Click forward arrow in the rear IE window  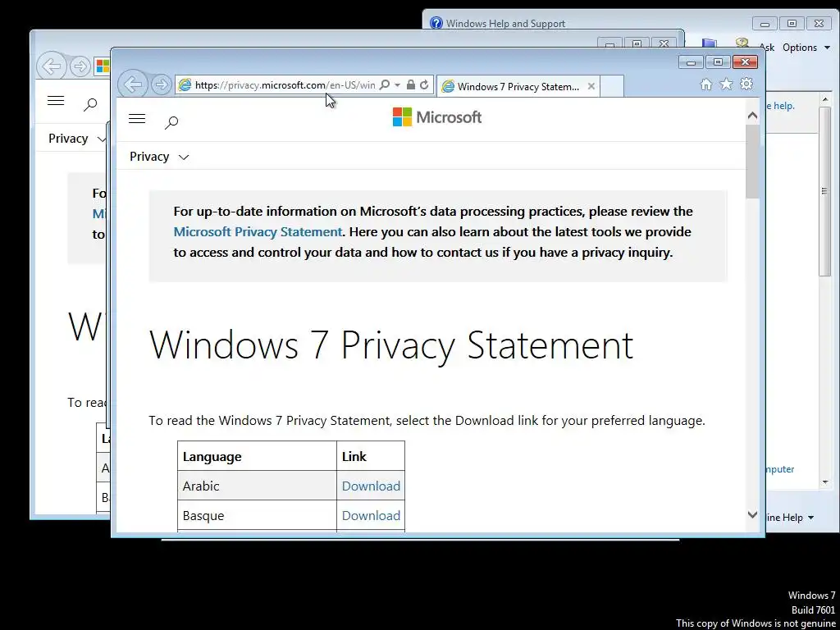[x=80, y=66]
